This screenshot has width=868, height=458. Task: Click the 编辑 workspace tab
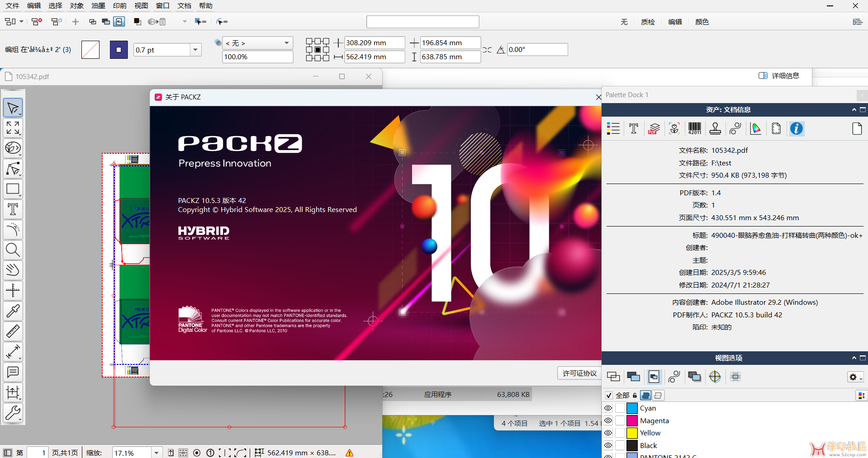pyautogui.click(x=675, y=22)
